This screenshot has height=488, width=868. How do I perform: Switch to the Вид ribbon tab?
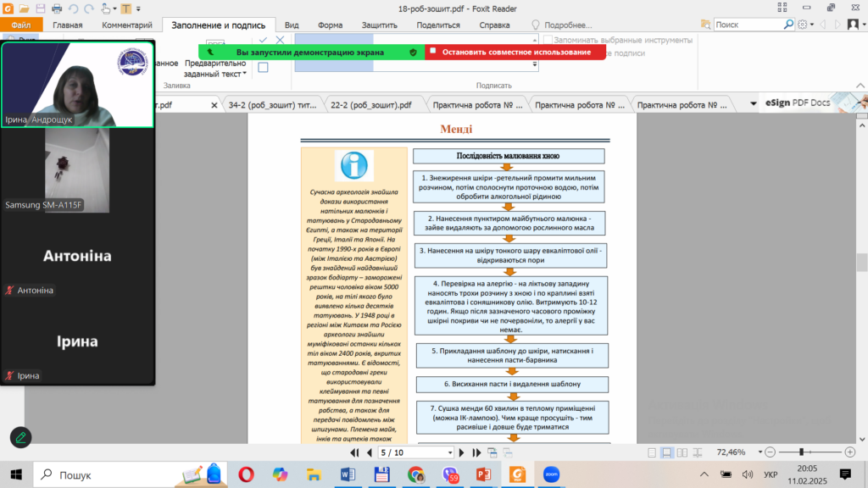click(x=292, y=25)
